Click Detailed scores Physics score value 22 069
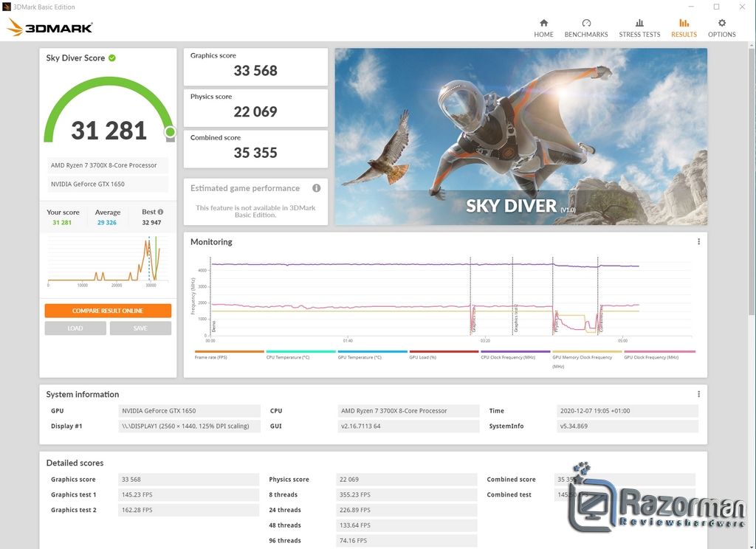The height and width of the screenshot is (549, 756). pyautogui.click(x=407, y=479)
